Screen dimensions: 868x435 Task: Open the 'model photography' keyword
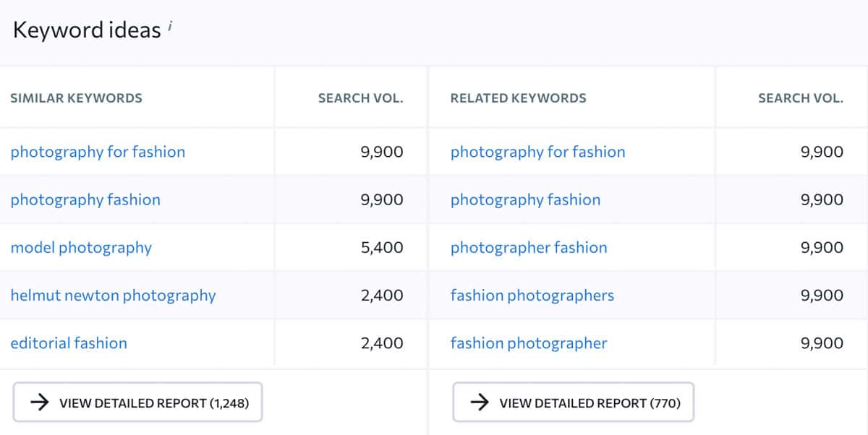80,247
